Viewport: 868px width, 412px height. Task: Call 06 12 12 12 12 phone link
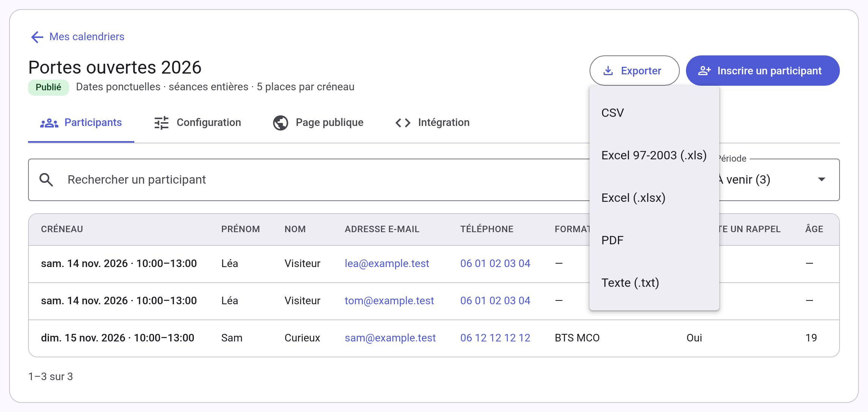point(495,338)
